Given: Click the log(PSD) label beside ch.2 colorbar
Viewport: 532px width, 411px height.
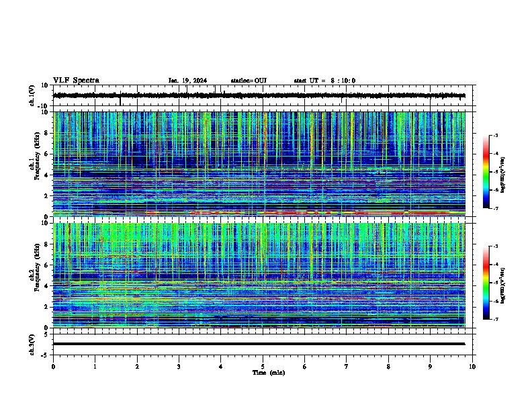Looking at the screenshot, I should pos(502,285).
